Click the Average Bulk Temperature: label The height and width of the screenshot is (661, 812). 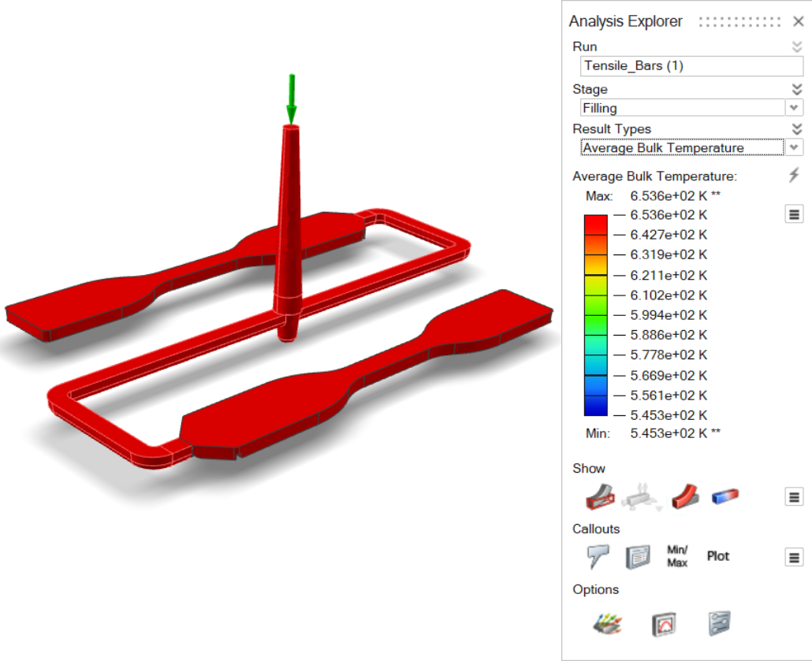[x=654, y=176]
